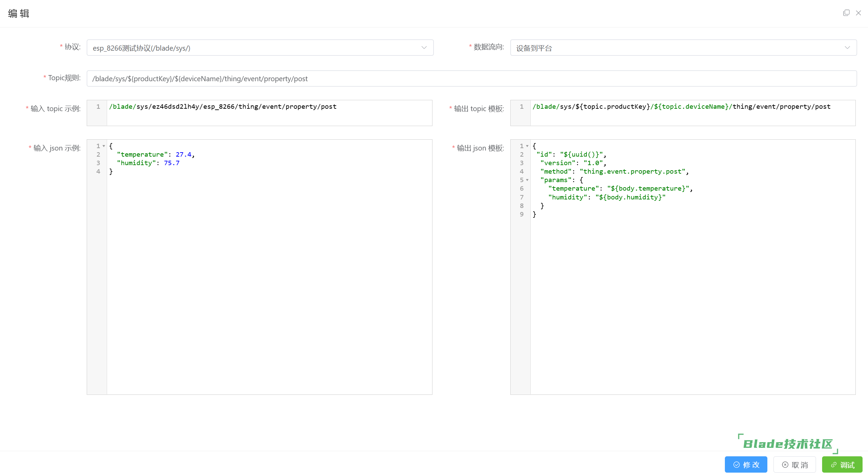Click into the 输出 topic 模板 editor

point(683,113)
